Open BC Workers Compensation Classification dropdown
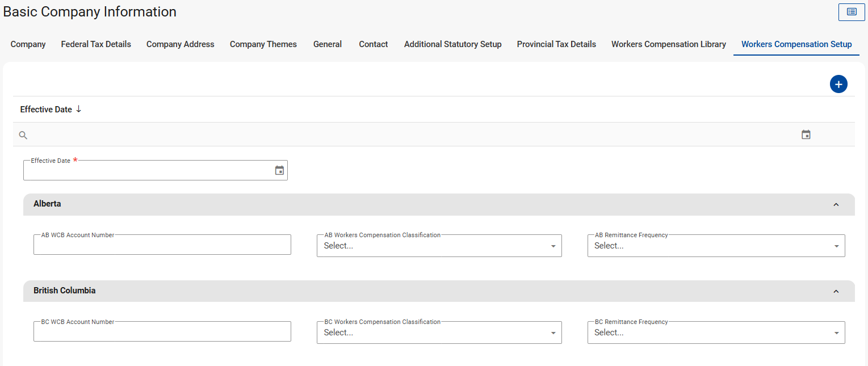Screen dimensions: 868x366 coord(439,333)
